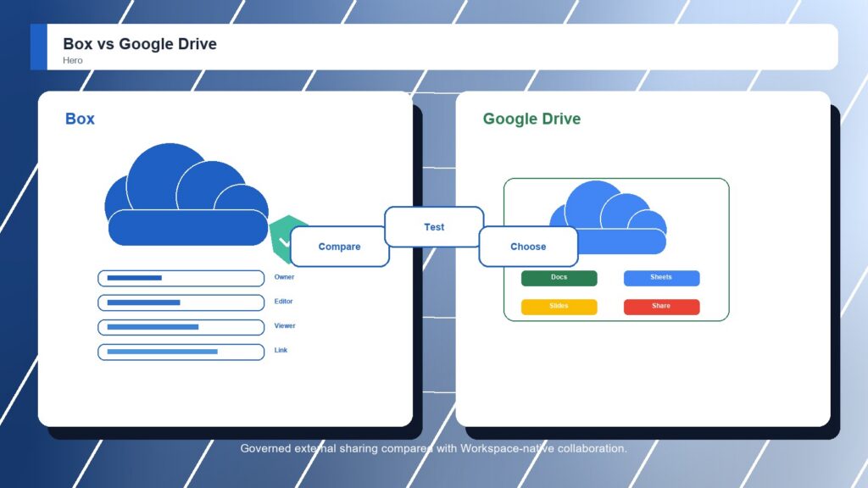The image size is (868, 488).
Task: Click the Box card heading
Action: [80, 119]
